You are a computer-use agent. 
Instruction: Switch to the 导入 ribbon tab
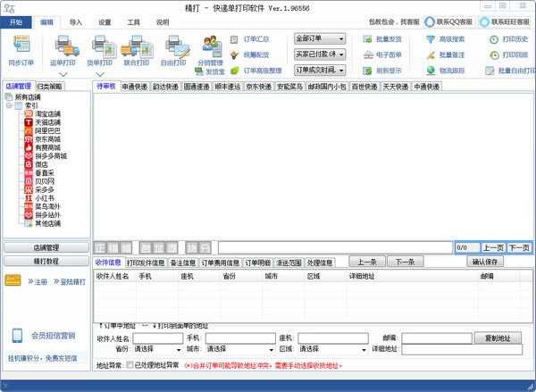(76, 21)
